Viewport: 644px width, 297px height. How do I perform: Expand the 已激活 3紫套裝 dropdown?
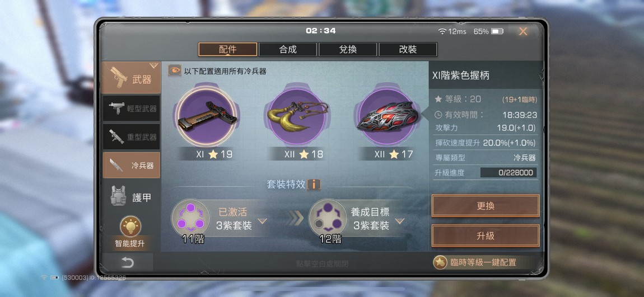262,221
